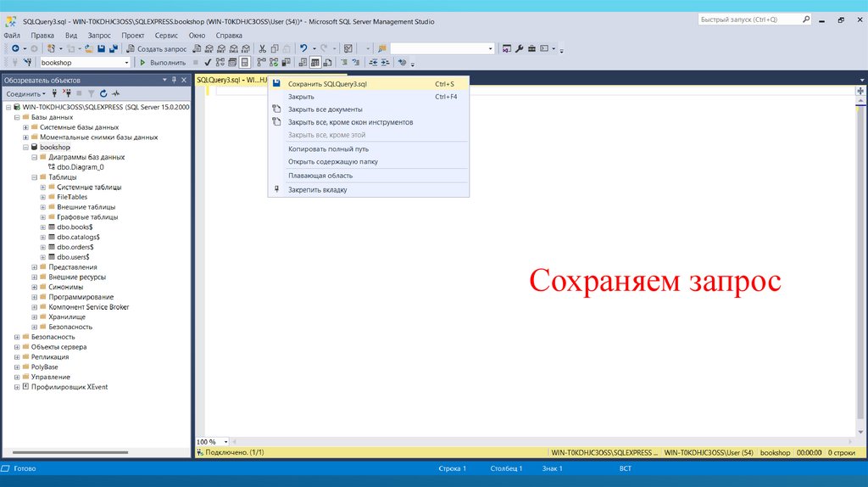The height and width of the screenshot is (487, 868).
Task: Click the Cut scissors icon in toolbar
Action: click(263, 49)
